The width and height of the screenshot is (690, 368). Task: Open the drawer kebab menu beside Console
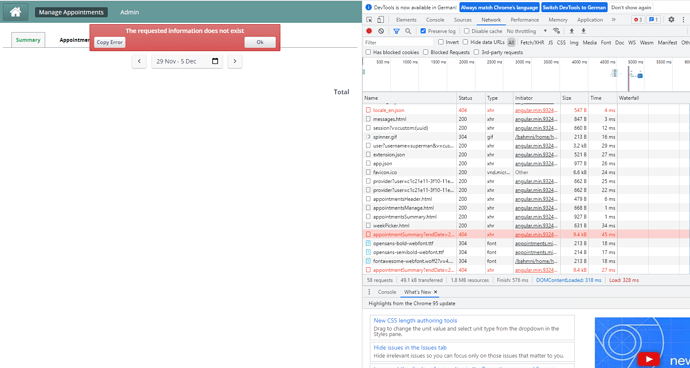(369, 292)
